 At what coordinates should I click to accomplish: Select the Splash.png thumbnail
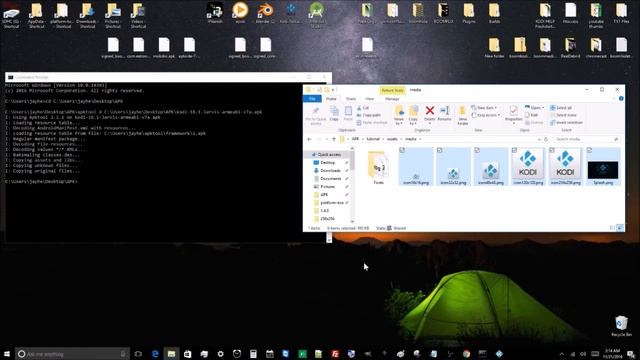point(603,170)
